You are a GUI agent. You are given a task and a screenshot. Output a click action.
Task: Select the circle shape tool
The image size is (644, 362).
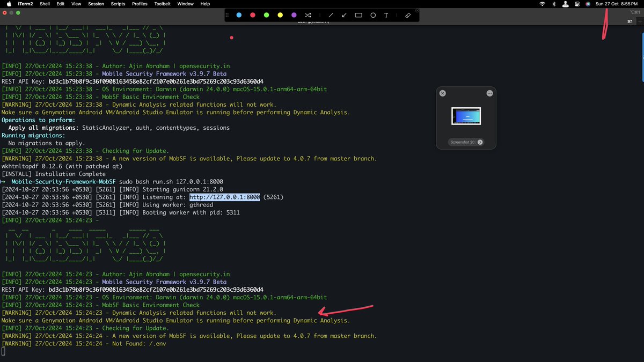coord(373,15)
